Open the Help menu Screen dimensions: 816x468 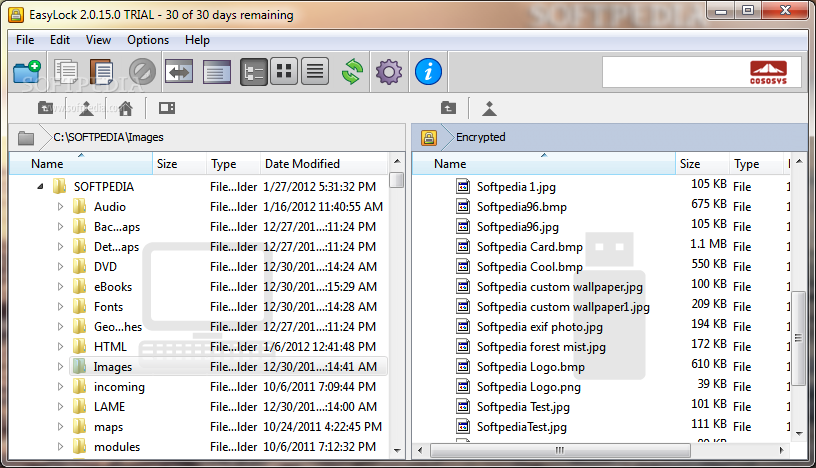tap(197, 40)
